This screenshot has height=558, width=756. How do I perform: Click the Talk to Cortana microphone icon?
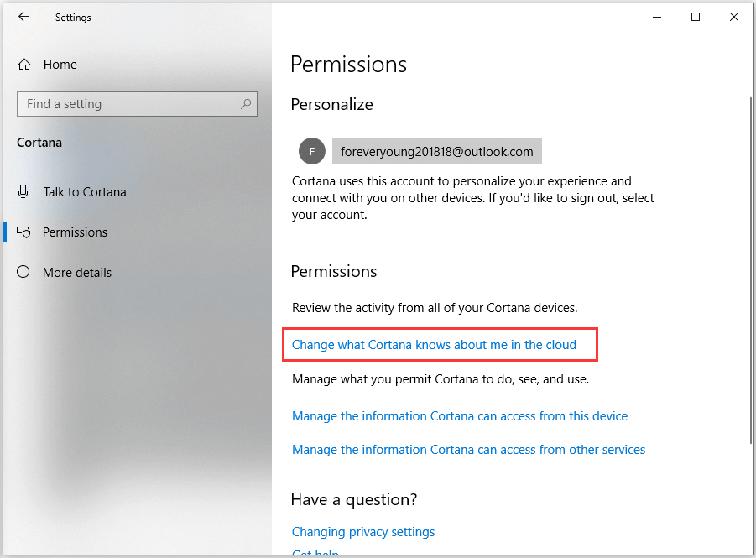click(x=23, y=192)
